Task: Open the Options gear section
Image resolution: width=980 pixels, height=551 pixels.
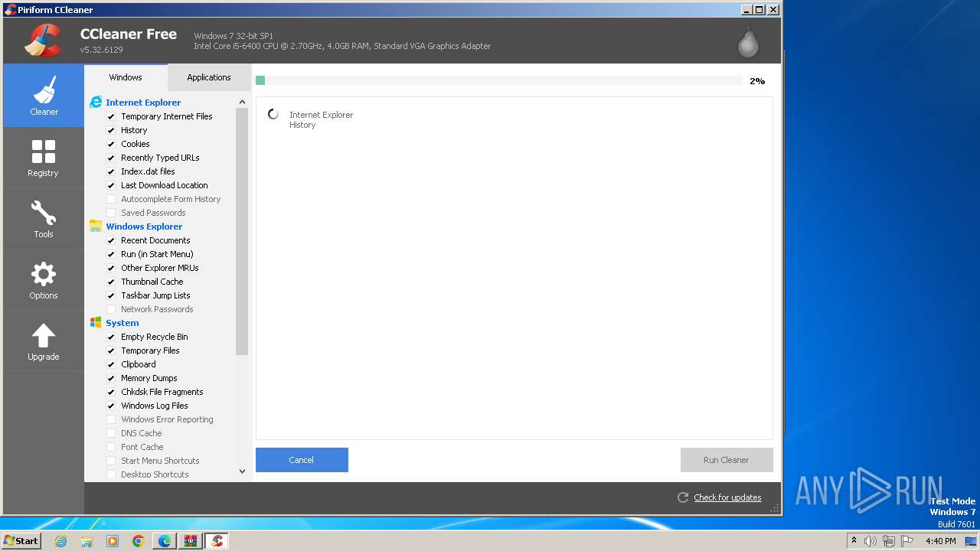Action: click(x=44, y=280)
